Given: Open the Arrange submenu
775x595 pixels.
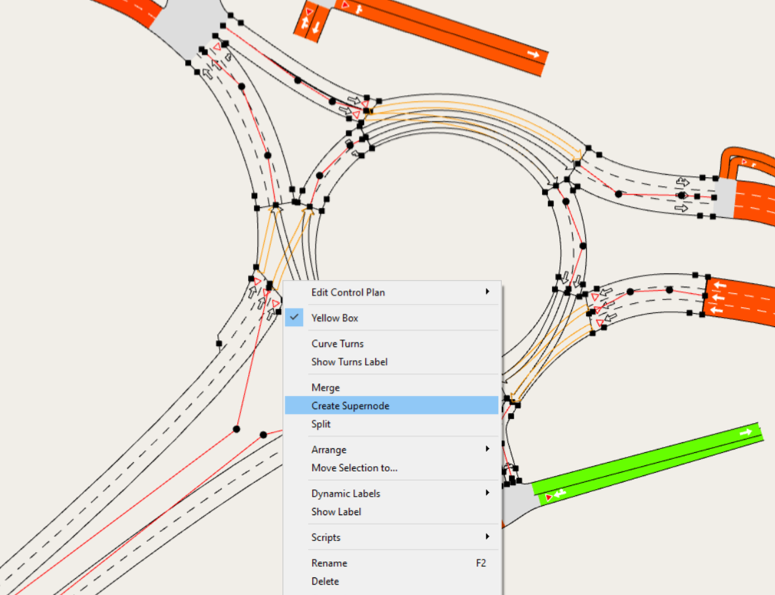Looking at the screenshot, I should [391, 450].
